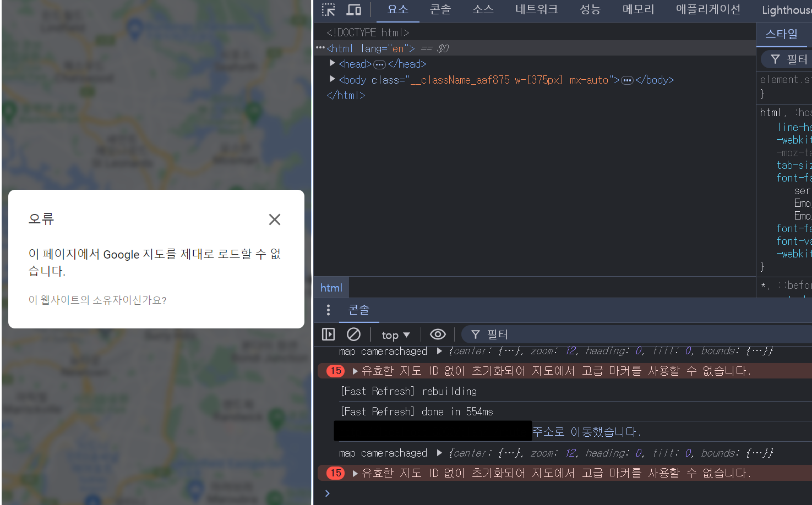Switch to the 소스 tab
This screenshot has height=505, width=812.
483,10
